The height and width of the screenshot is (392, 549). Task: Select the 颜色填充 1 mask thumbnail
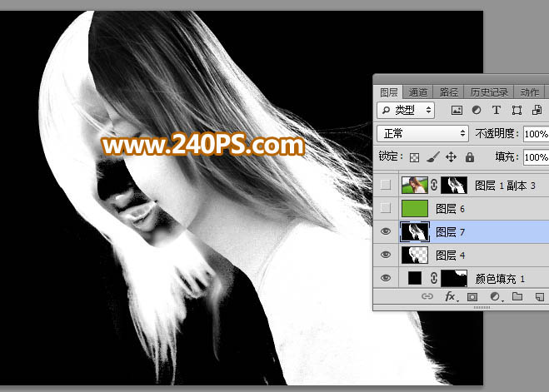(454, 278)
